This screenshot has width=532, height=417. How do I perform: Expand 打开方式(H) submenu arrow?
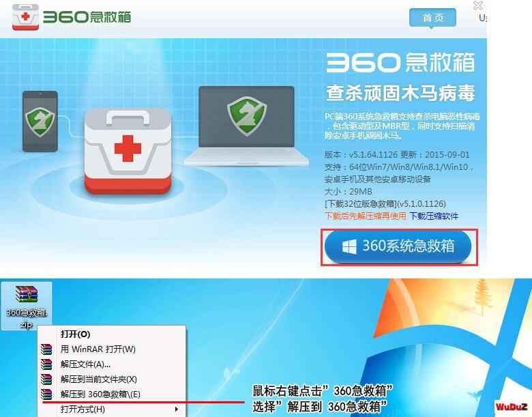pos(177,409)
